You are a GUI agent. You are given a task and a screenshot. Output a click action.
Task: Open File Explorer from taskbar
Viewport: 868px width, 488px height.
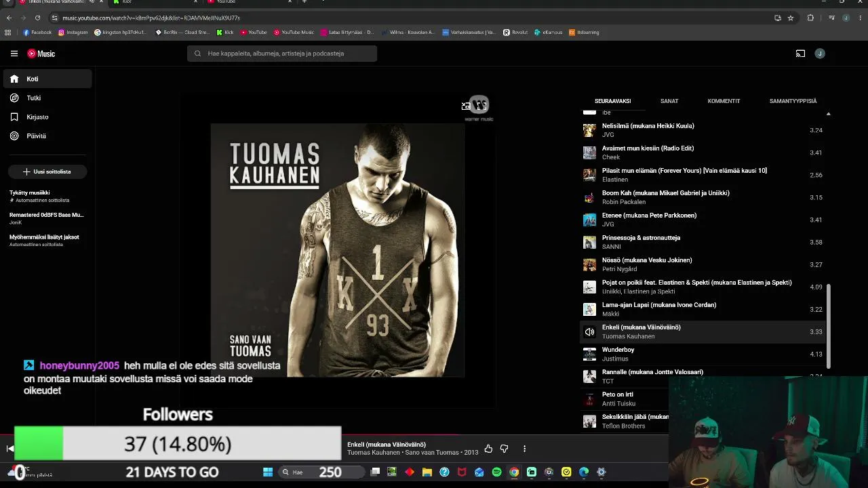427,472
